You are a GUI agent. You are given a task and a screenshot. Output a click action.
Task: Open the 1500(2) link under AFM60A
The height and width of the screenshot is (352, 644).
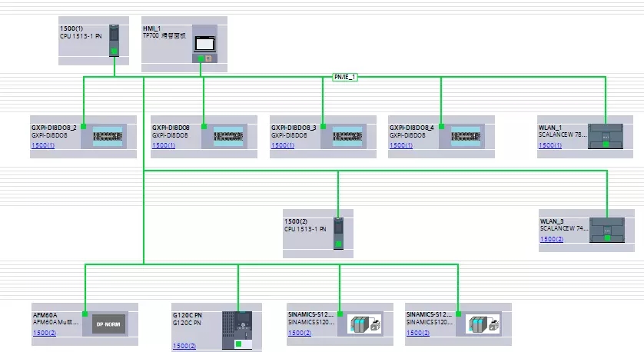[x=45, y=333]
